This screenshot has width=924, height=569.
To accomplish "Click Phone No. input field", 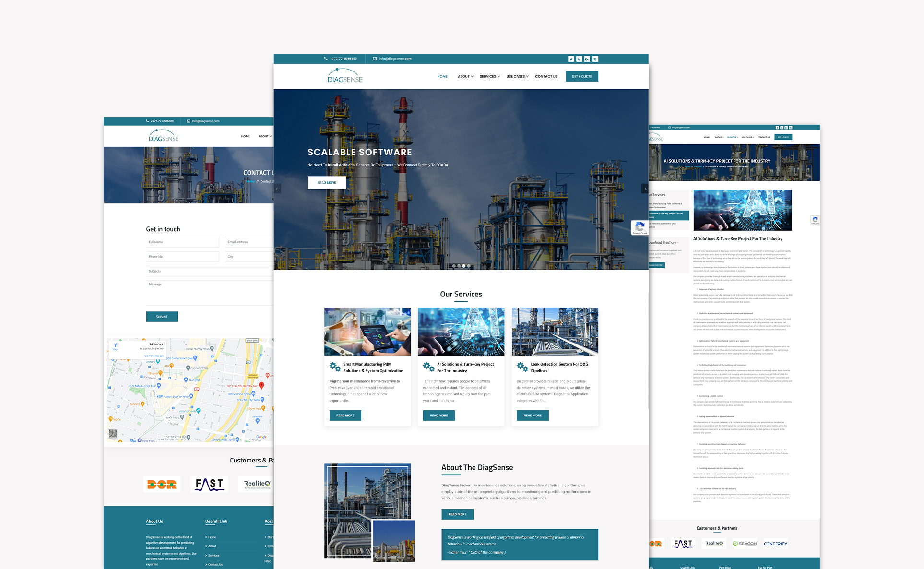I will pyautogui.click(x=182, y=257).
